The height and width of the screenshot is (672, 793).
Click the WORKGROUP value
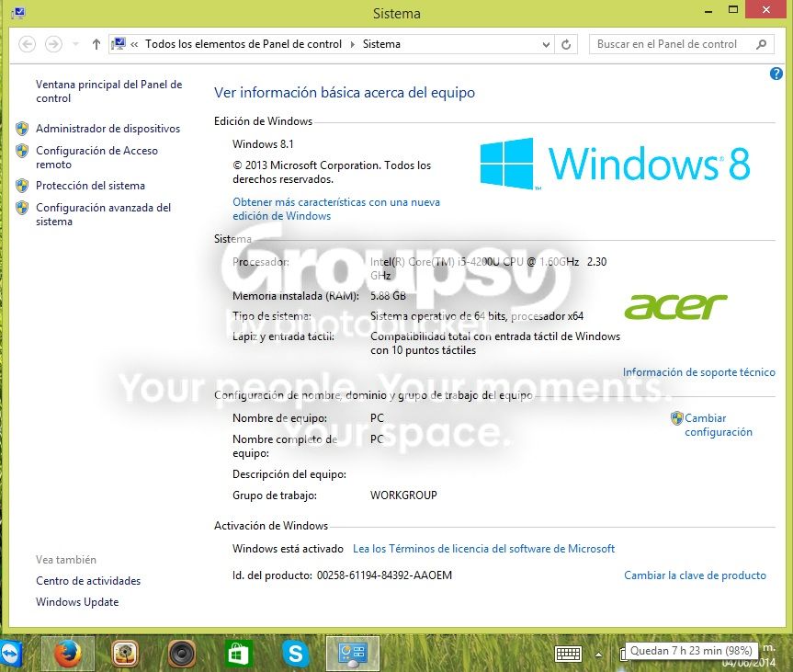[403, 495]
